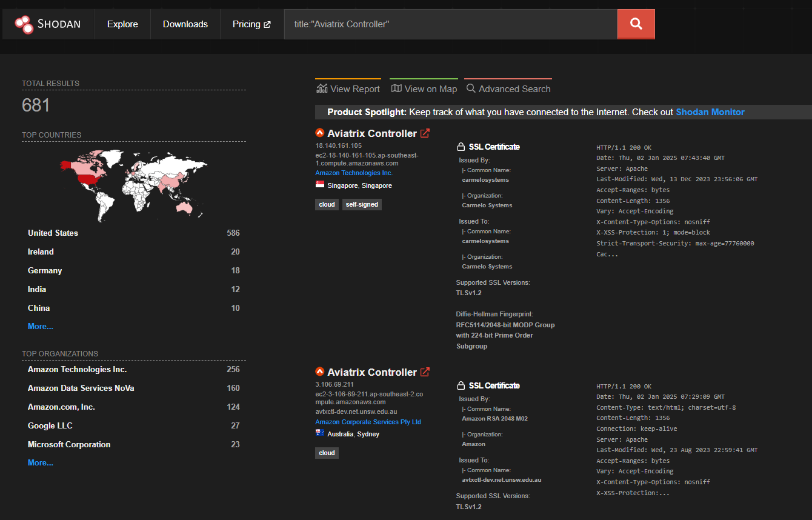Click the Singapore flag icon
Viewport: 812px width, 520px height.
(319, 184)
